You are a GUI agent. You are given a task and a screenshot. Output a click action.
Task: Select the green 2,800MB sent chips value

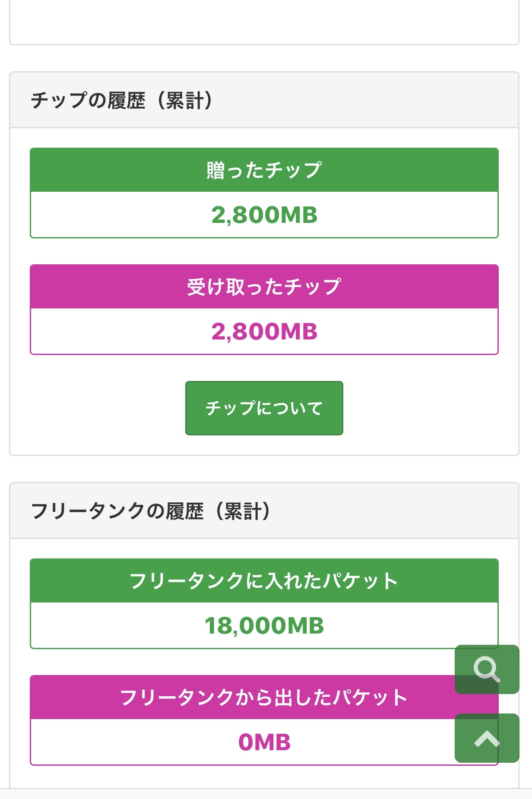coord(264,215)
